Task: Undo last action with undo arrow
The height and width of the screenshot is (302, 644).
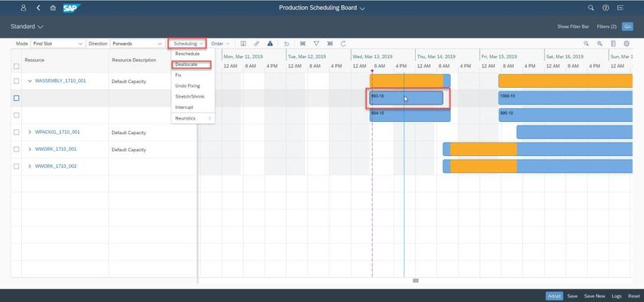Action: click(286, 43)
